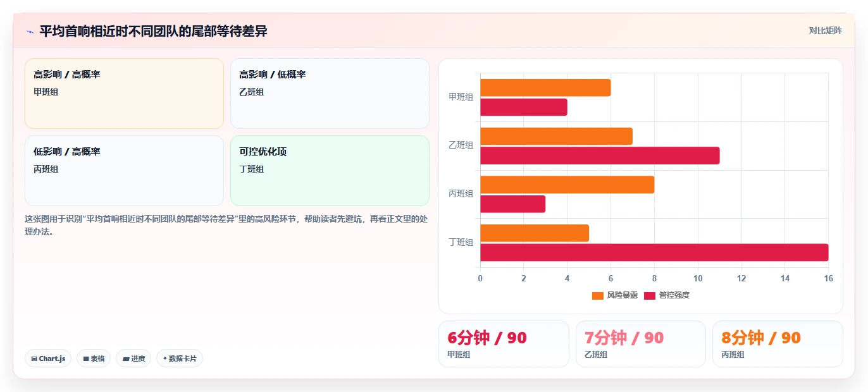
Task: Click the 表格 tag chip
Action: (x=94, y=358)
